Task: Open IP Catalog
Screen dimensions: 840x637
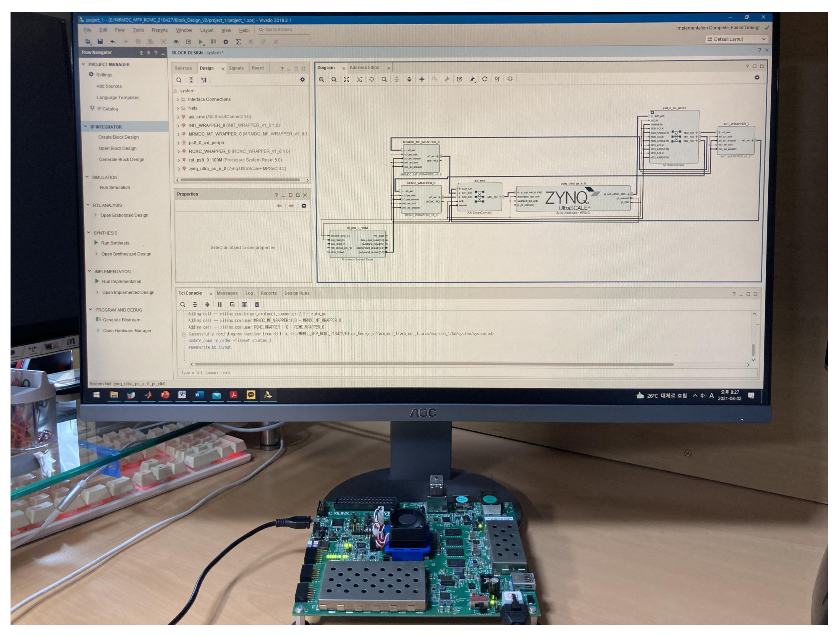Action: pos(108,109)
